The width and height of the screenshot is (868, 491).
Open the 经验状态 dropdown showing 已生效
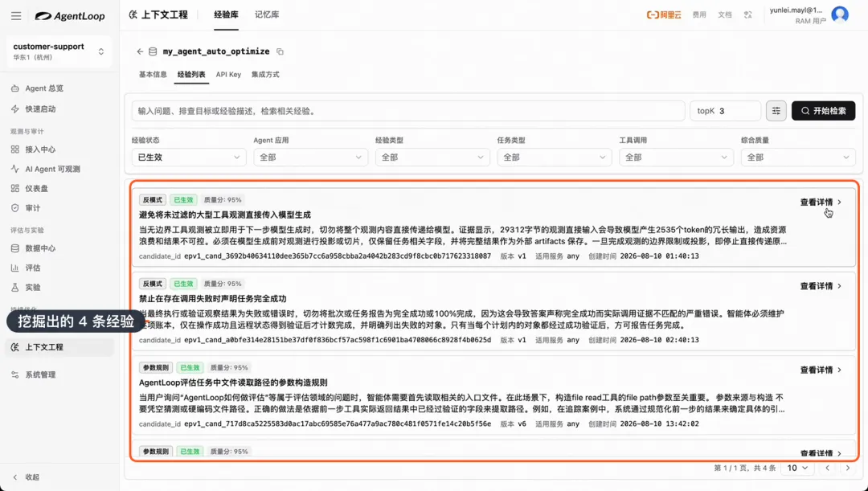[x=189, y=158]
